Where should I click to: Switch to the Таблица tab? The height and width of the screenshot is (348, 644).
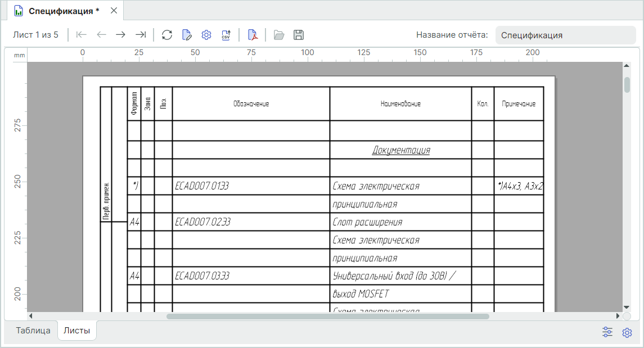tap(33, 331)
